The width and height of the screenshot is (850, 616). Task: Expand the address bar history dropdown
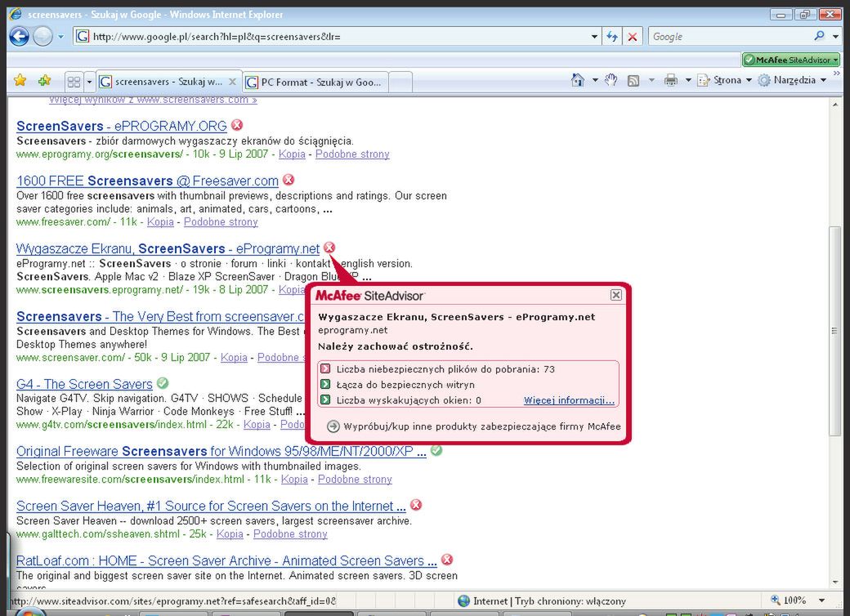(x=594, y=37)
